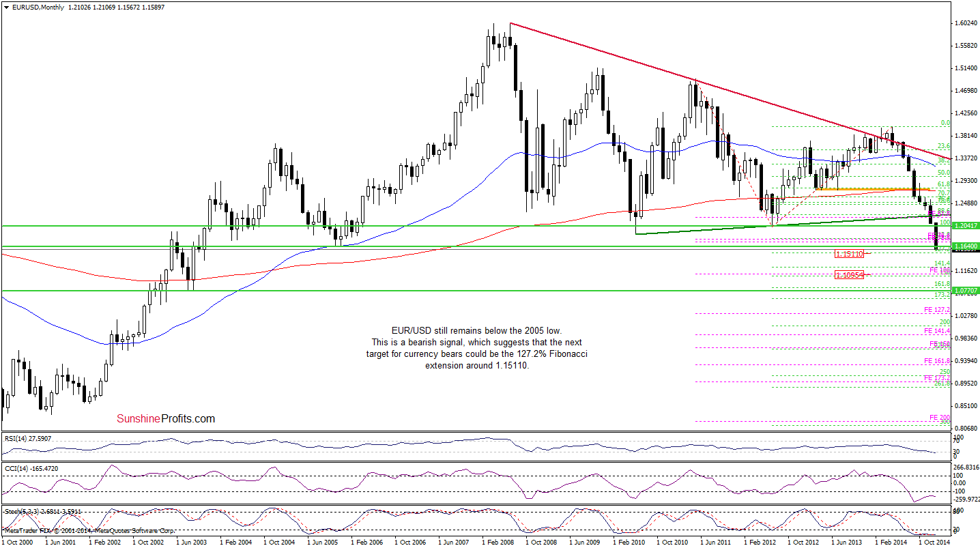Viewport: 980px width, 548px height.
Task: Click the RSI(14) 27.5907 indicator label
Action: 29,438
